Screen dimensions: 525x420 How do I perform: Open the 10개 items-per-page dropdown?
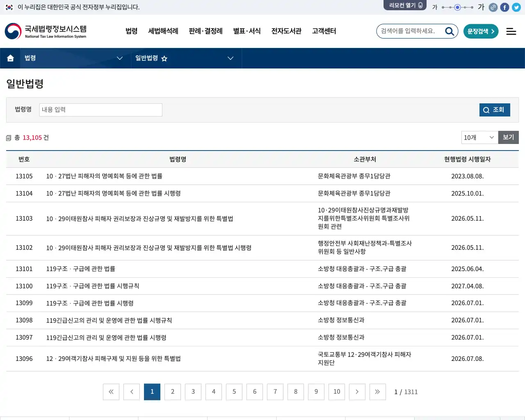479,137
